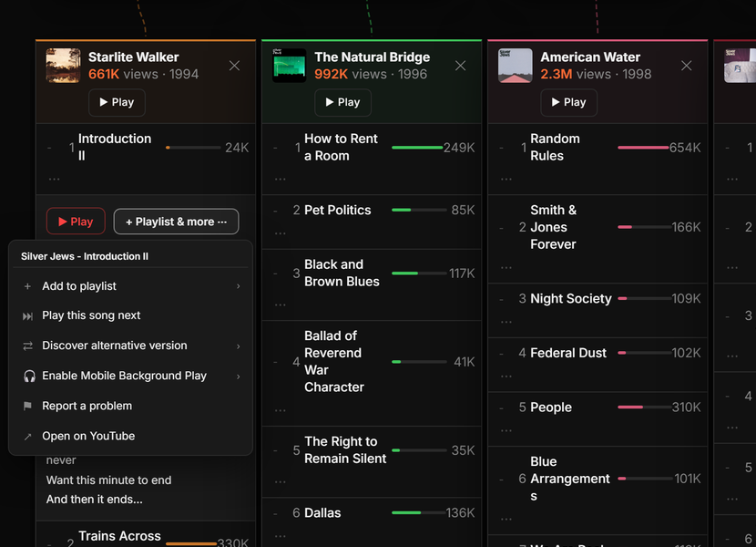Choose Open on YouTube
Image resolution: width=756 pixels, height=547 pixels.
[x=130, y=436]
